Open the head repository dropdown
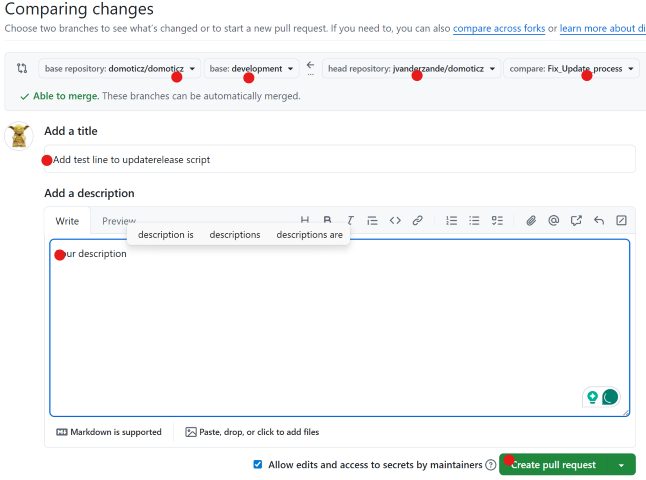Image resolution: width=646 pixels, height=480 pixels. coord(411,69)
